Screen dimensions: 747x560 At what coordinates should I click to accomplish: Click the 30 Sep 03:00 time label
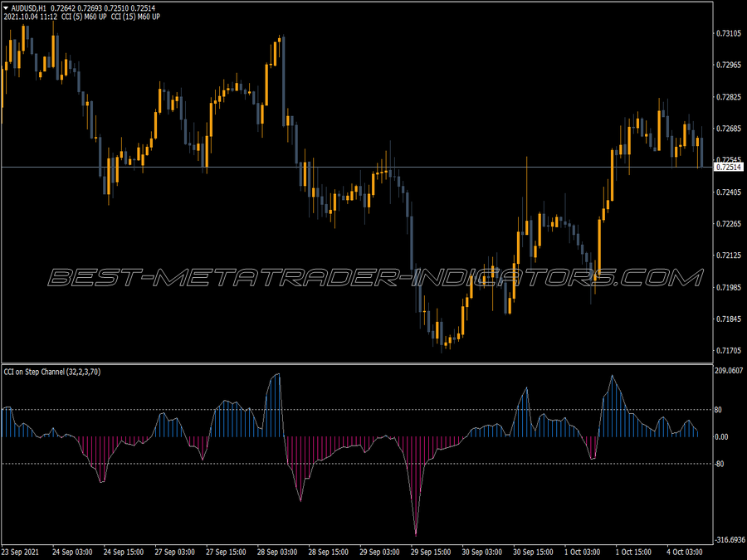(x=481, y=552)
